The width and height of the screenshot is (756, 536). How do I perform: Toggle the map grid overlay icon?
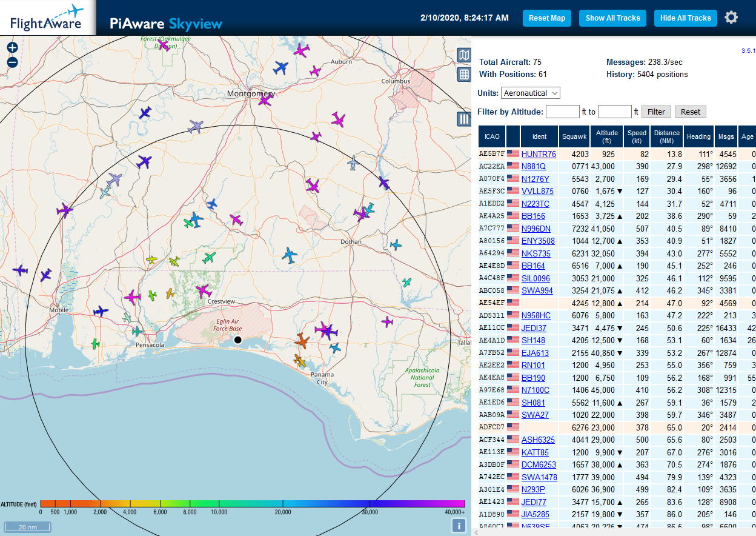click(x=464, y=75)
